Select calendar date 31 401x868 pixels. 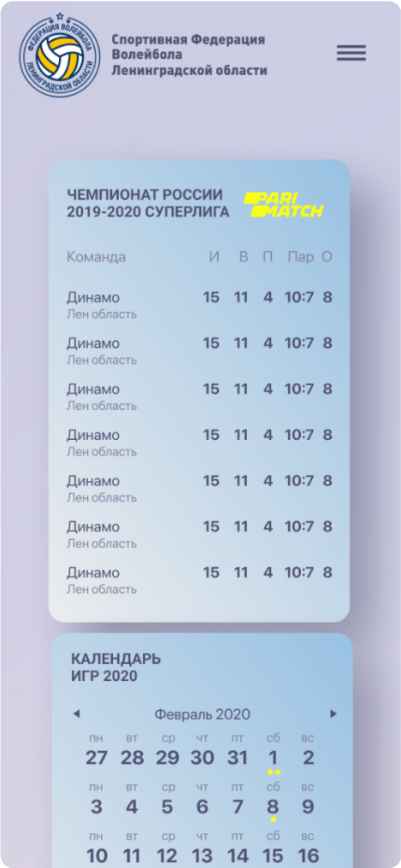coord(238,757)
